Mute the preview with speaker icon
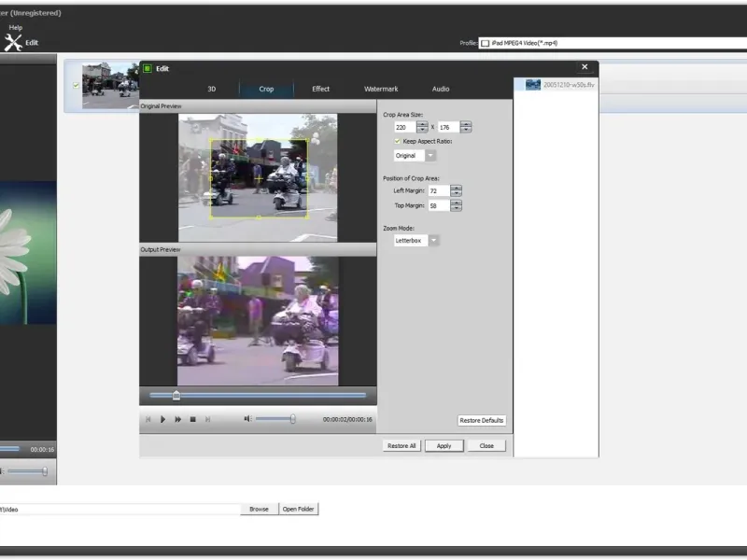Screen dimensions: 747x560 tap(247, 419)
